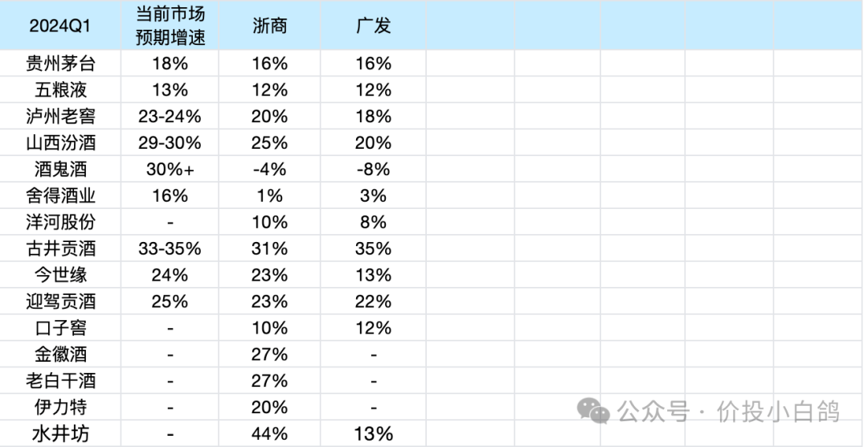The width and height of the screenshot is (868, 447).
Task: Select the 泸州老窖 cell
Action: (x=60, y=116)
